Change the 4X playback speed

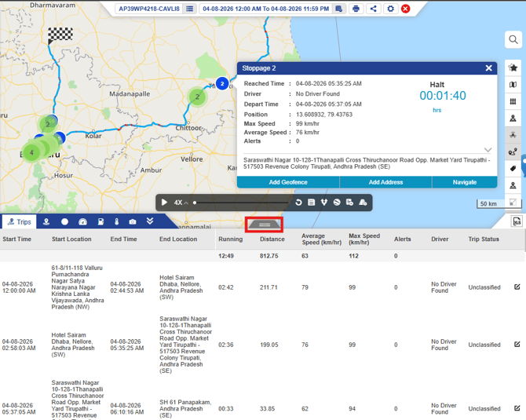pyautogui.click(x=181, y=203)
